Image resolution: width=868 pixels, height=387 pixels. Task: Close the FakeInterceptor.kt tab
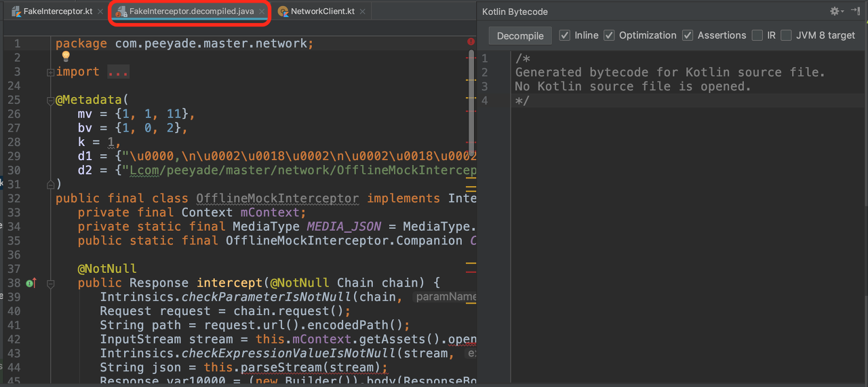tap(100, 12)
